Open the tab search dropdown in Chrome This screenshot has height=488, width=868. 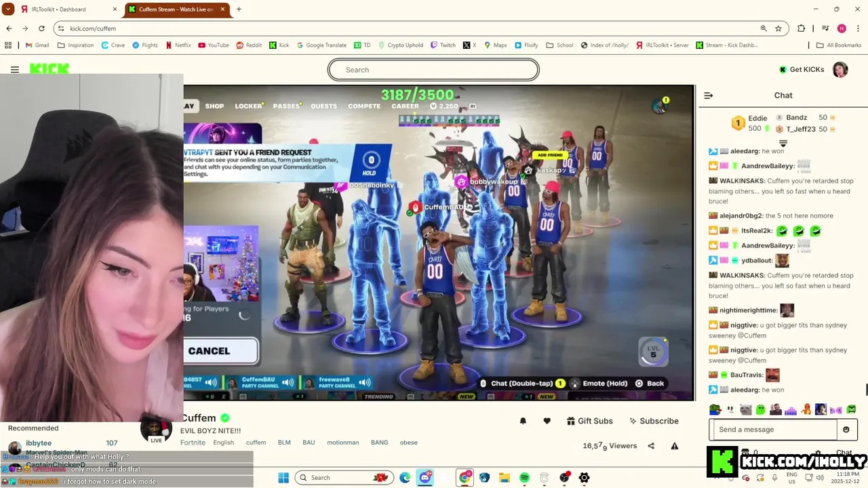click(7, 9)
